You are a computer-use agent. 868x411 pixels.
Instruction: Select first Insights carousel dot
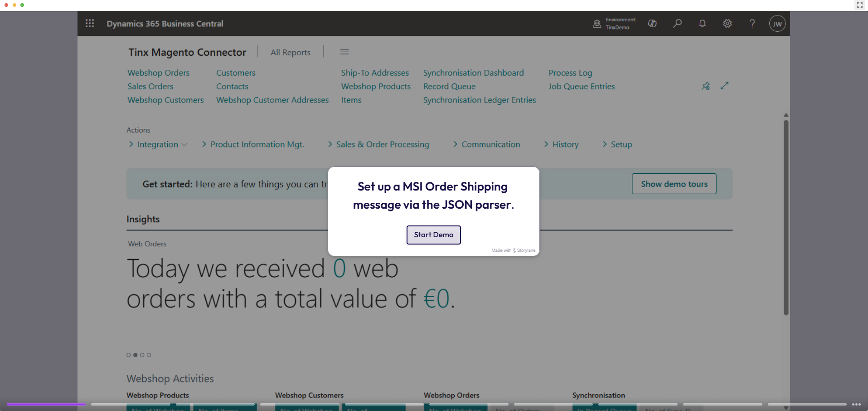click(129, 355)
